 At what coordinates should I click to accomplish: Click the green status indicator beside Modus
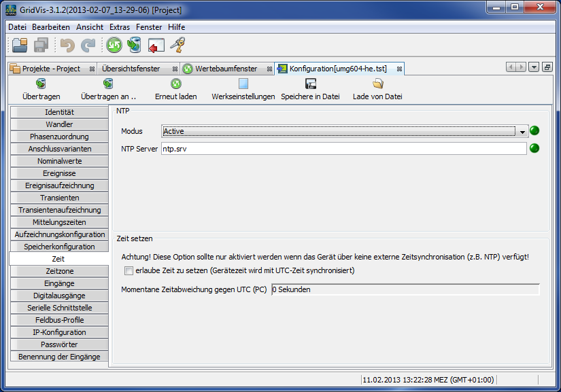pyautogui.click(x=534, y=130)
